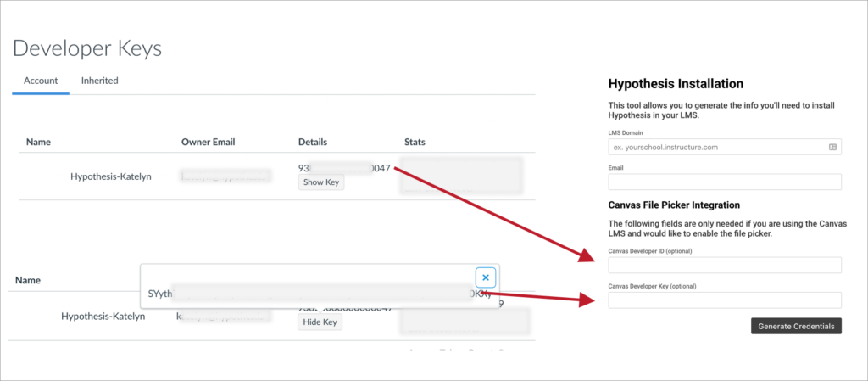Click the LMS Domain input field
868x381 pixels.
tap(725, 147)
